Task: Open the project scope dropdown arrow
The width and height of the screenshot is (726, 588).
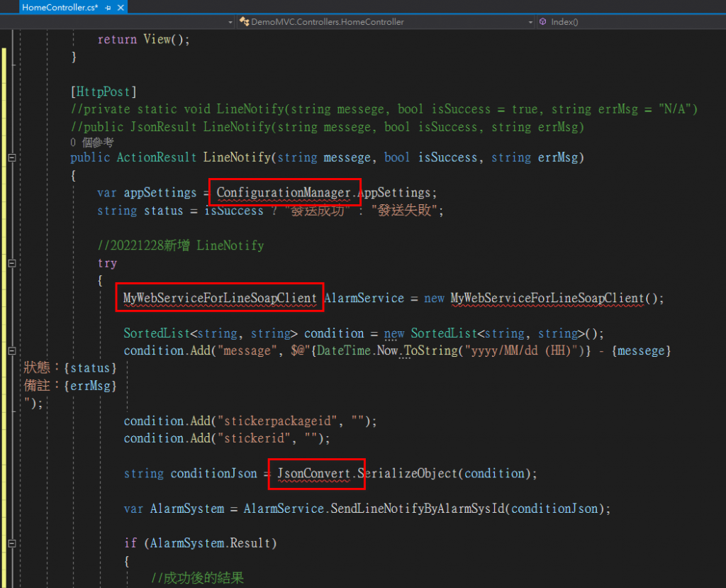Action: pos(230,22)
